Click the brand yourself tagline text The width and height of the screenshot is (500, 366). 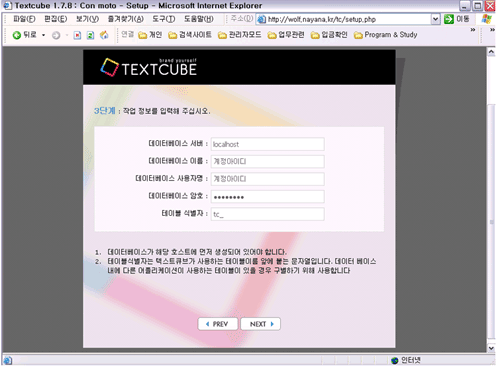178,60
